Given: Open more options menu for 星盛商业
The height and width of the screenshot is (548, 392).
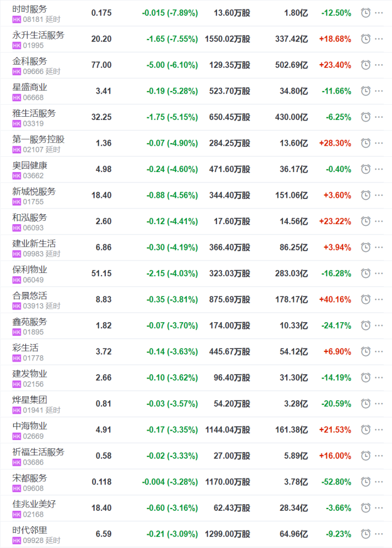Looking at the screenshot, I should (x=379, y=91).
